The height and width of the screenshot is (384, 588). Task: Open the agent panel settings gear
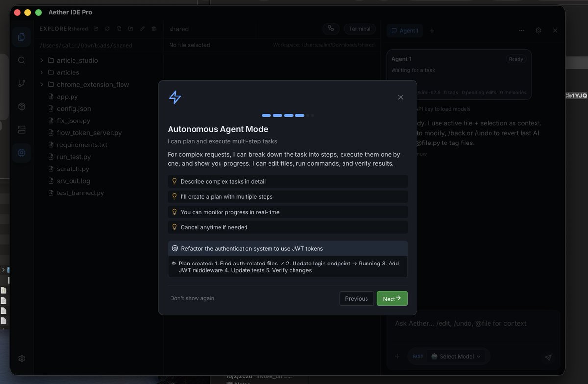539,30
